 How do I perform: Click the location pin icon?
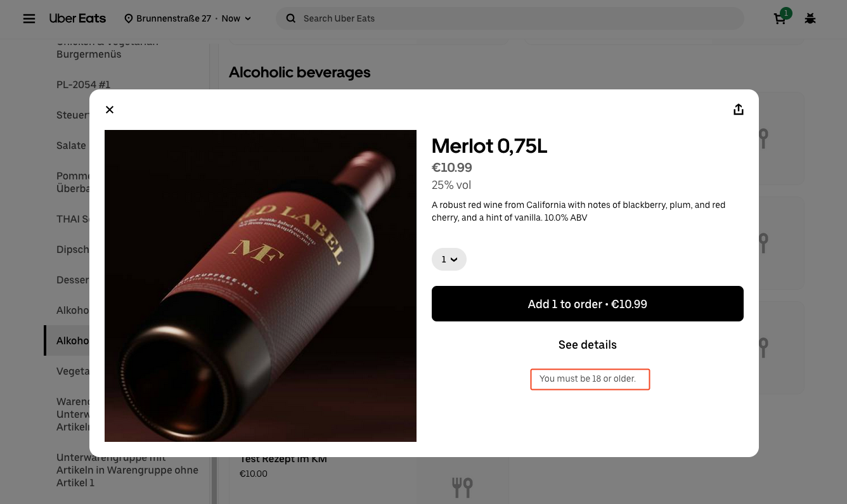tap(129, 18)
